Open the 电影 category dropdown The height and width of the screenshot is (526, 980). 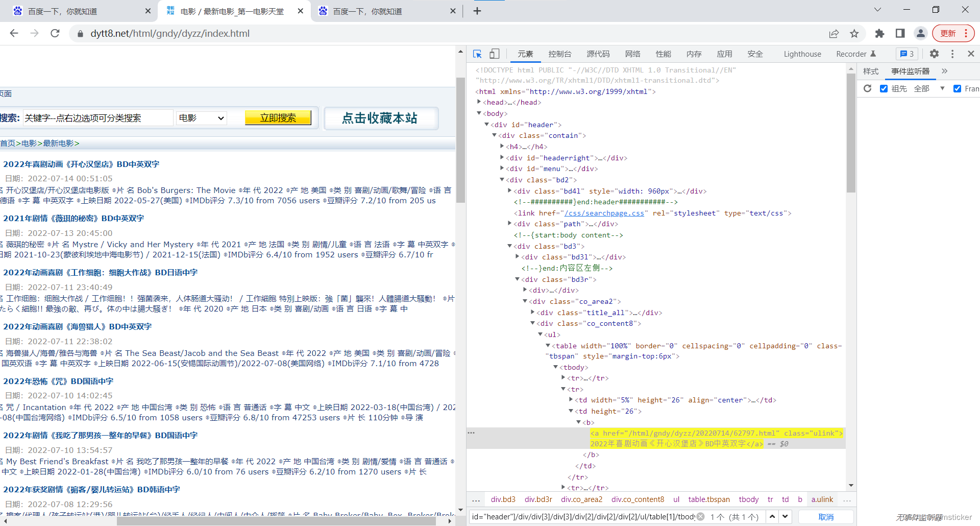click(x=201, y=118)
